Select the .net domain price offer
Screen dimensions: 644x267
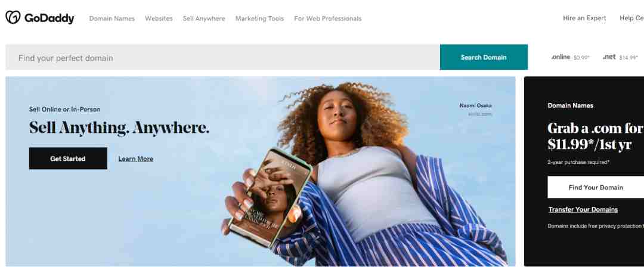coord(620,57)
